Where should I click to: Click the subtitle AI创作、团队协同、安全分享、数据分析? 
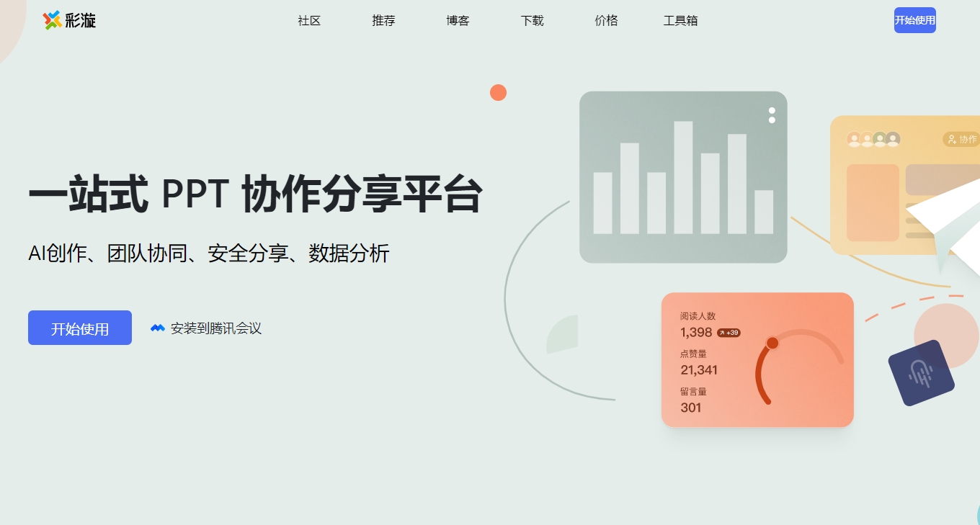point(209,253)
